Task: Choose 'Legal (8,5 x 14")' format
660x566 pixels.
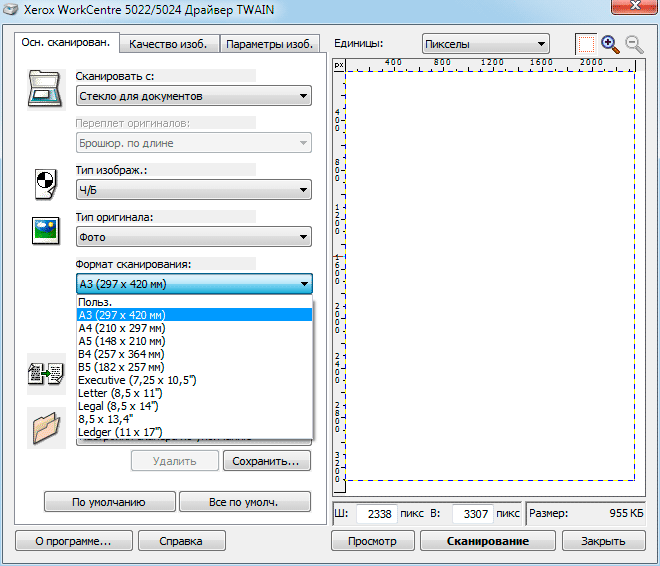Action: coord(194,406)
